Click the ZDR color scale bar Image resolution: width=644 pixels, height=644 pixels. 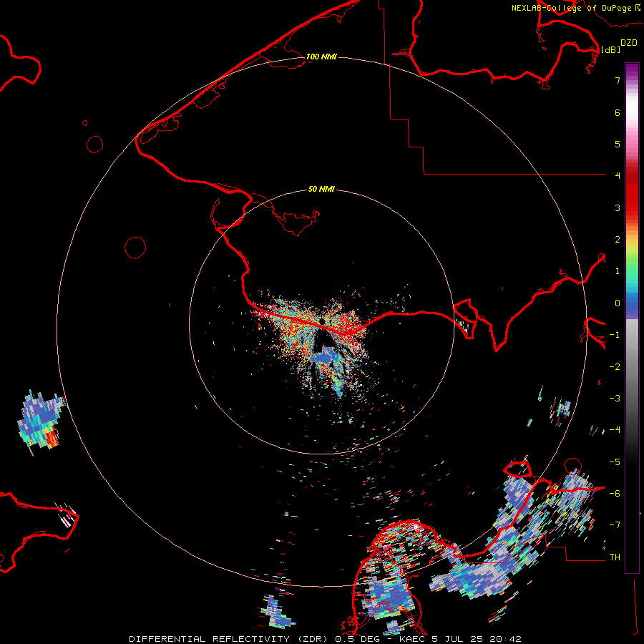pos(632,318)
